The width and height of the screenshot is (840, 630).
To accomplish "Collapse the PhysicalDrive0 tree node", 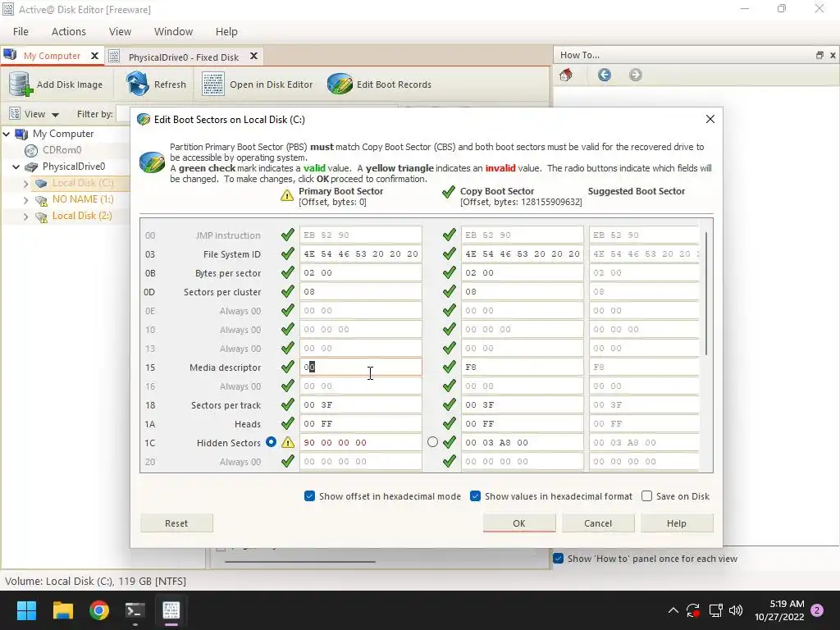I will 16,167.
